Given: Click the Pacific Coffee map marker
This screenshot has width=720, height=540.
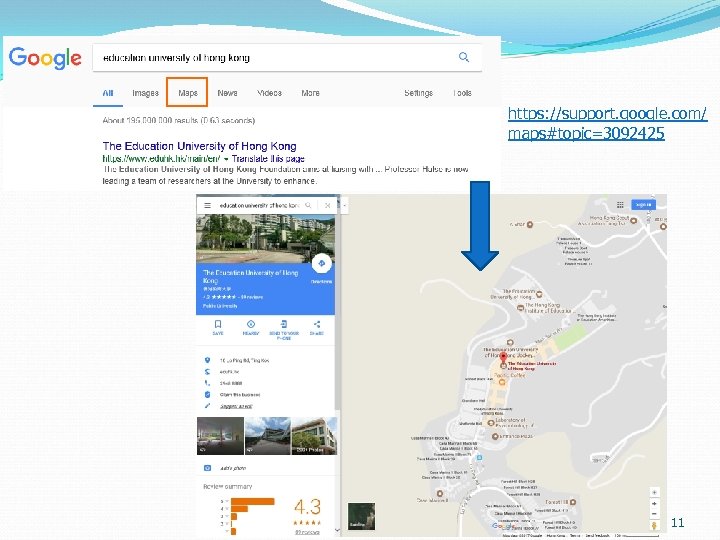Looking at the screenshot, I should click(x=501, y=382).
